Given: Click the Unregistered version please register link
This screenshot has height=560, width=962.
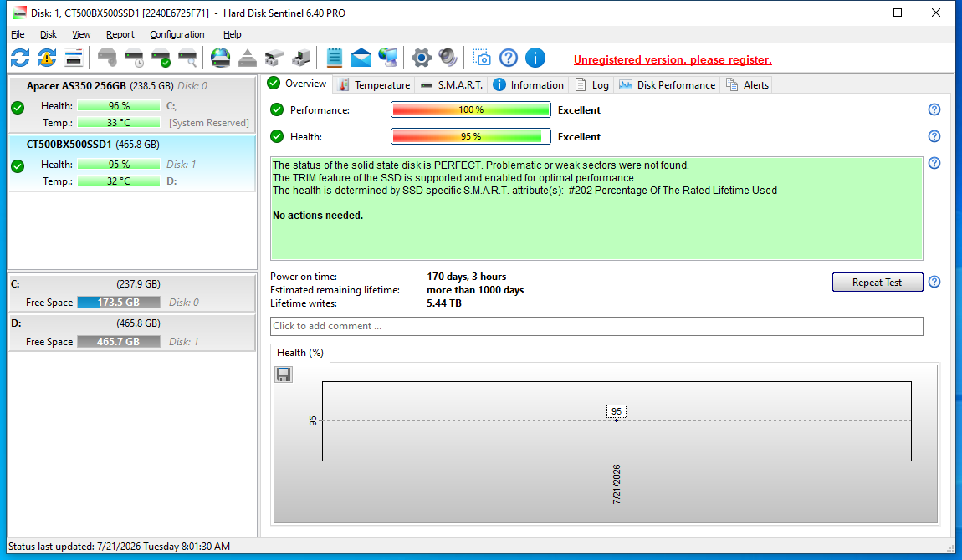Looking at the screenshot, I should (x=673, y=59).
